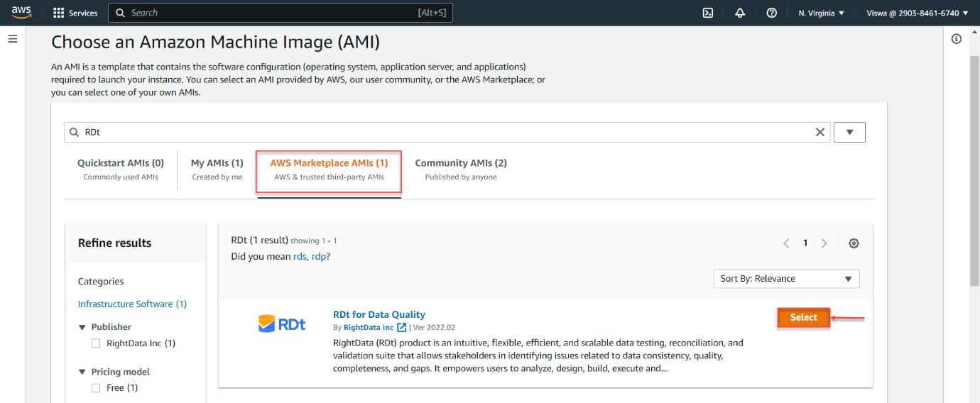The width and height of the screenshot is (980, 403).
Task: Check the RightData Inc publisher filter
Action: (x=96, y=343)
